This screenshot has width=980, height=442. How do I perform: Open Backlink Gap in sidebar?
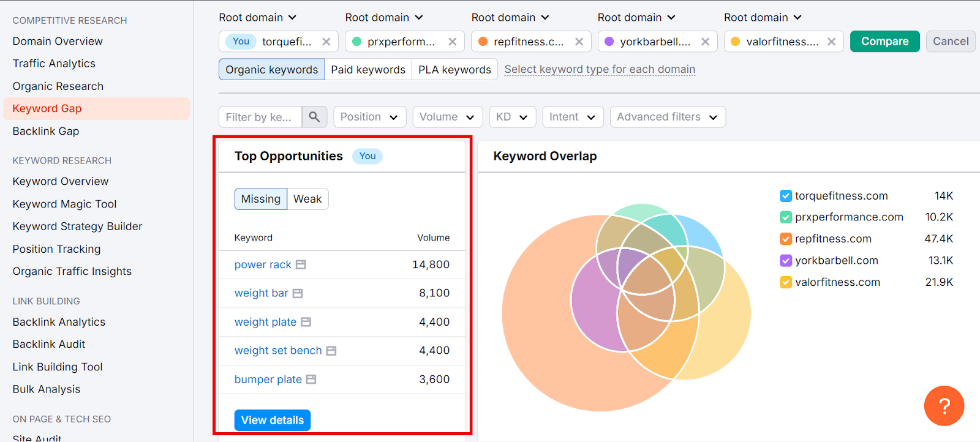point(46,131)
